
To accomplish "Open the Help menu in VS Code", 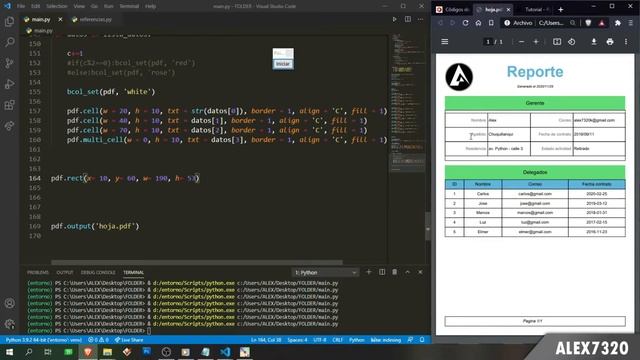I will (x=150, y=6).
